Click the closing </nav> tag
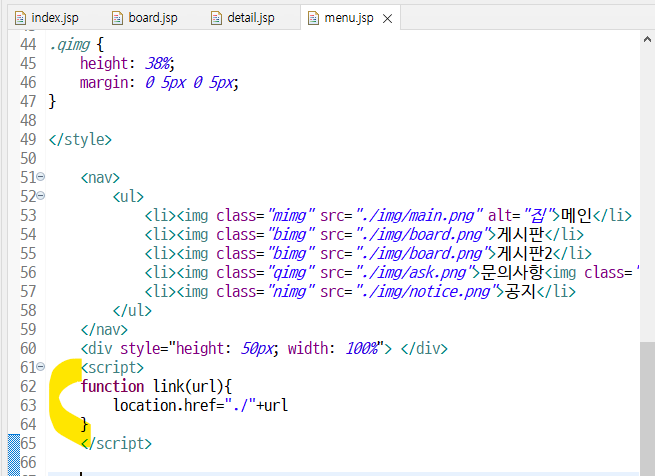The image size is (655, 476). (x=104, y=330)
